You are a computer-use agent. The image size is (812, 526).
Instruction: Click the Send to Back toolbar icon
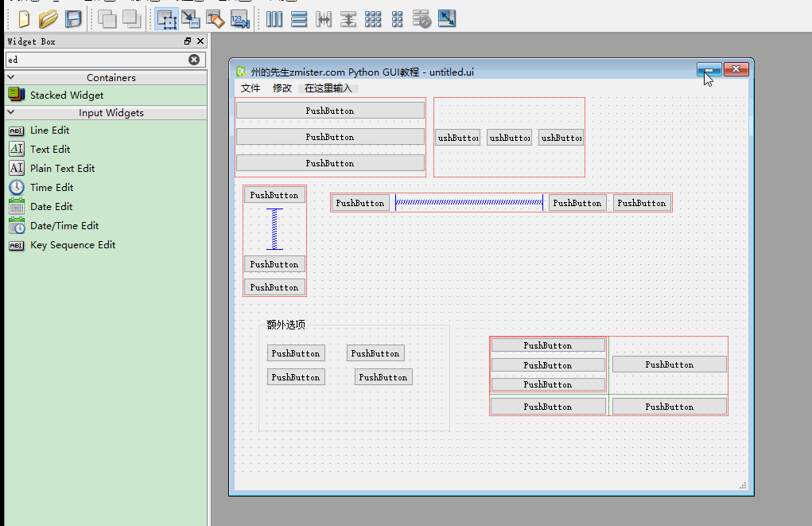107,19
